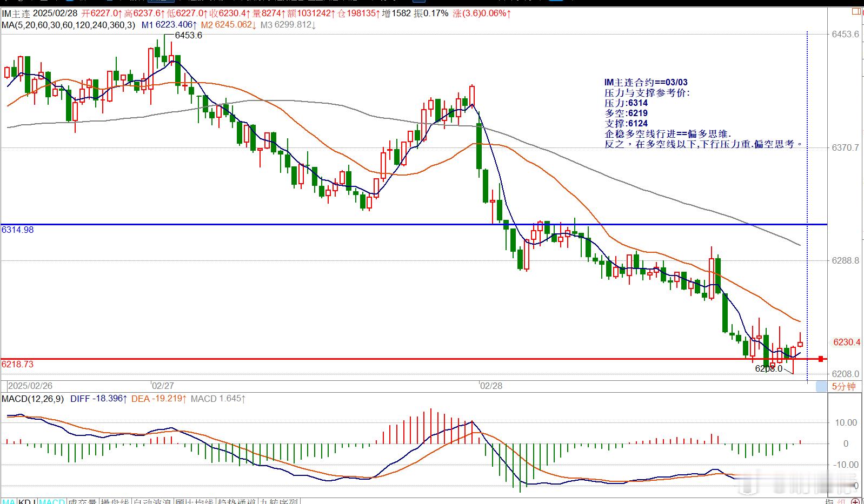The image size is (864, 504).
Task: Click the 6453.6 high marker on chart
Action: point(189,36)
